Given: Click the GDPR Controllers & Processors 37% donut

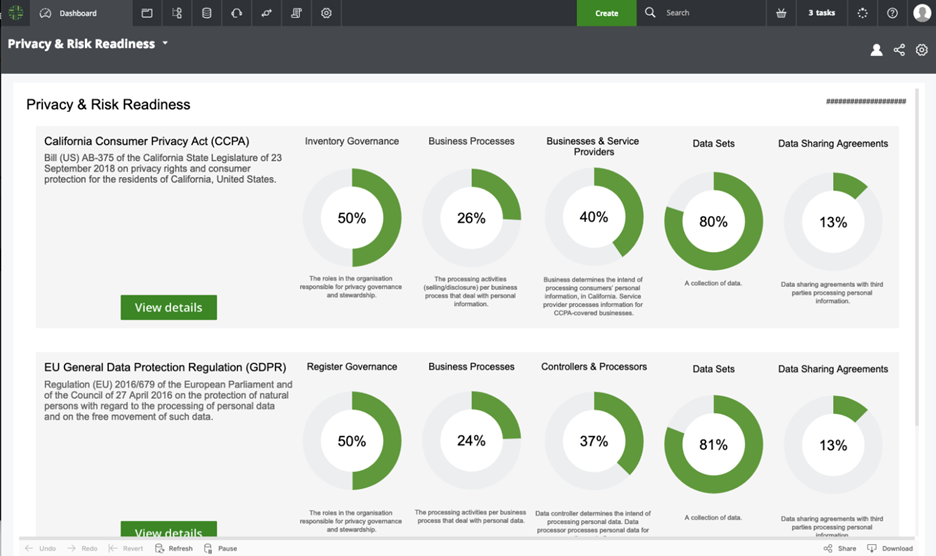Looking at the screenshot, I should 594,441.
